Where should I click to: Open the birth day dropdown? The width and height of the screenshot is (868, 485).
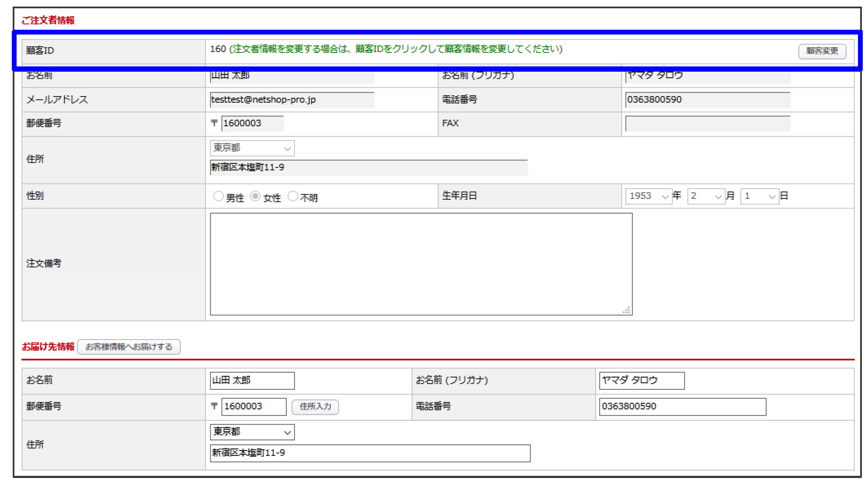759,196
